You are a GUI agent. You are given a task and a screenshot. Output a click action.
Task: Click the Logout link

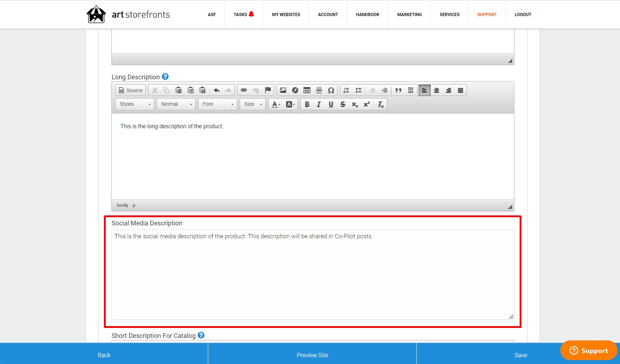(523, 15)
